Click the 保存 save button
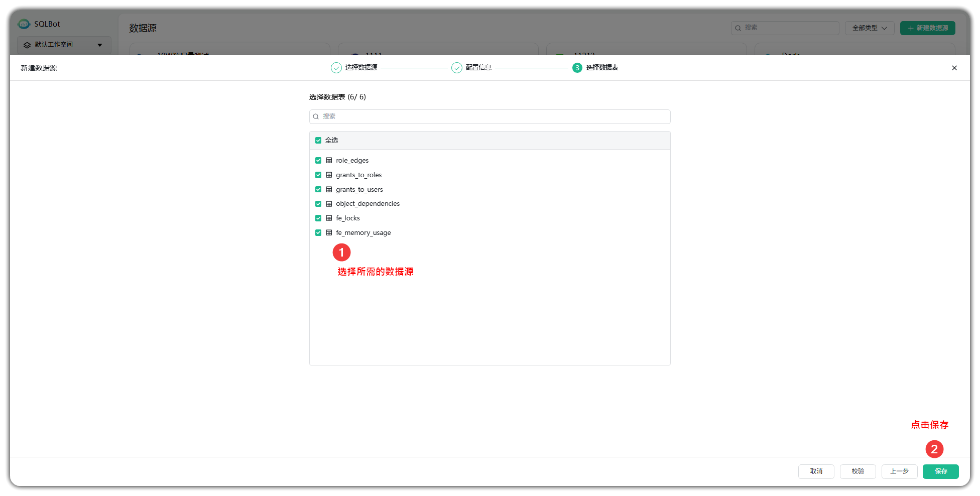 (940, 471)
